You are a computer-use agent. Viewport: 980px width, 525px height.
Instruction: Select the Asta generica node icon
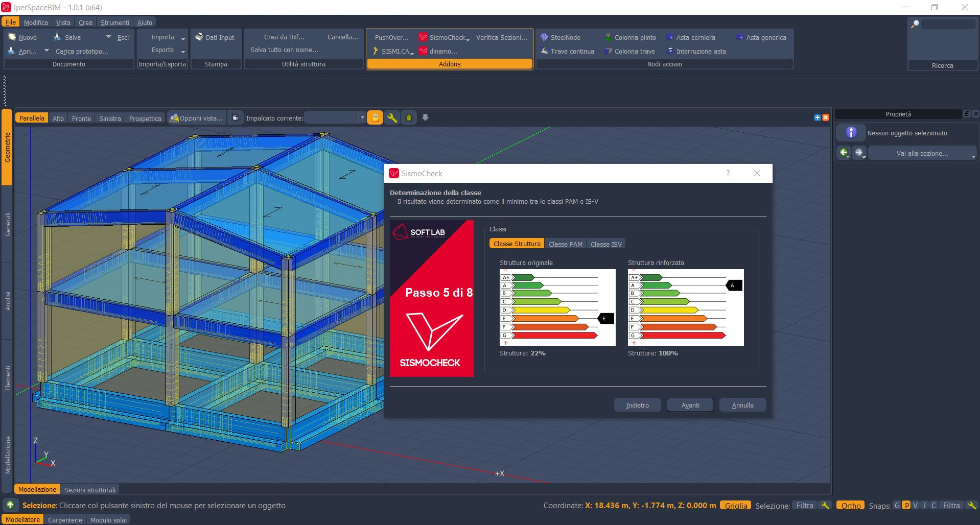[x=739, y=37]
